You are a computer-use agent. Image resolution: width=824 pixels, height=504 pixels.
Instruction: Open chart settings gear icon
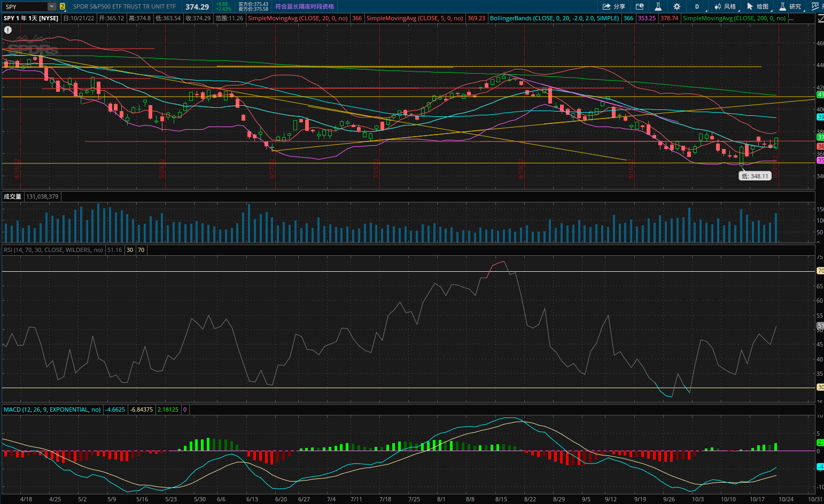point(677,6)
